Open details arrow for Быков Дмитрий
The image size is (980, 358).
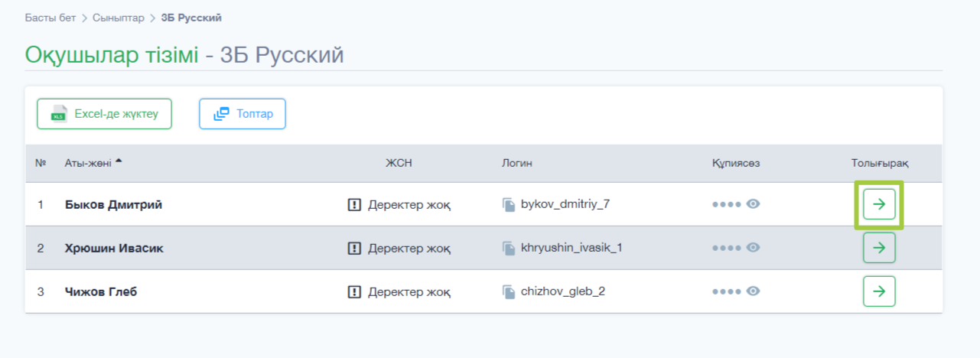(879, 204)
